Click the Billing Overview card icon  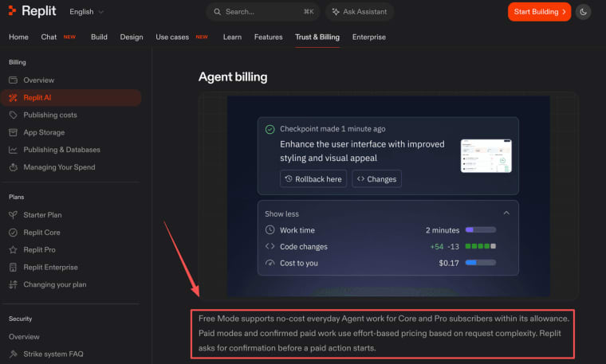(13, 80)
